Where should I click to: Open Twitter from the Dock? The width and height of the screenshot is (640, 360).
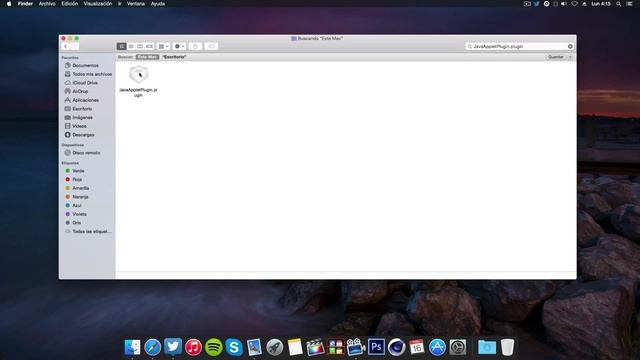click(x=173, y=347)
